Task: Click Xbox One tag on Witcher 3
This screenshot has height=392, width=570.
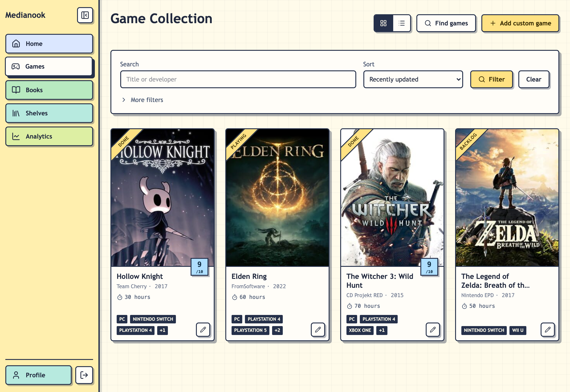Action: pyautogui.click(x=360, y=330)
